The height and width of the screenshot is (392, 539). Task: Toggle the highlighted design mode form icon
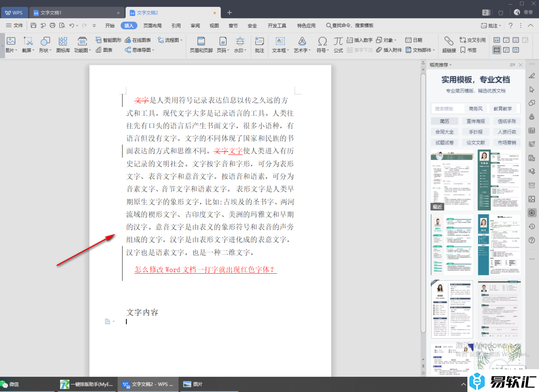(497, 50)
